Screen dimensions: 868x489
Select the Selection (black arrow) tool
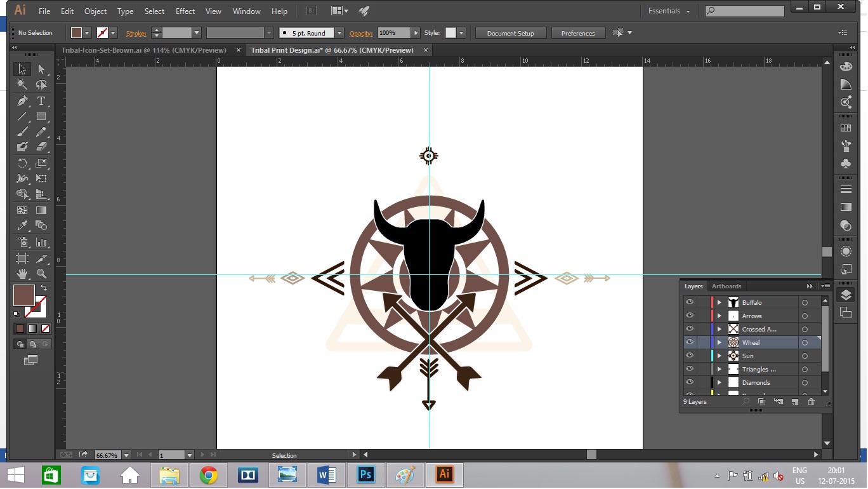point(22,69)
